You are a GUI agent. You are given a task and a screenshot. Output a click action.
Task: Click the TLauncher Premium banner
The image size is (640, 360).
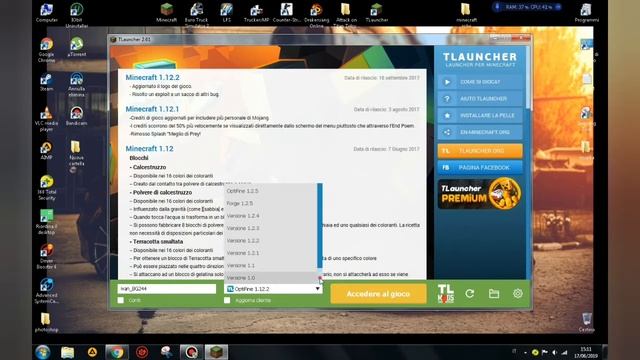480,193
